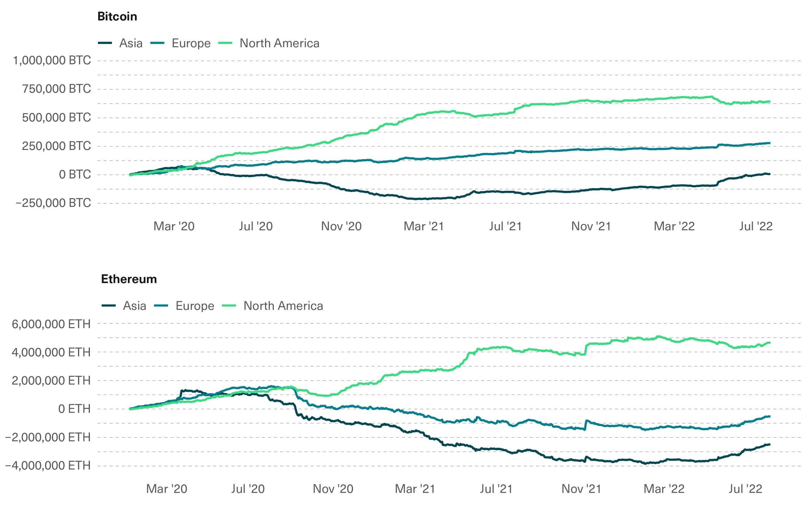Click North America color swatch in Bitcoin legend
812x507 pixels.
[x=225, y=43]
